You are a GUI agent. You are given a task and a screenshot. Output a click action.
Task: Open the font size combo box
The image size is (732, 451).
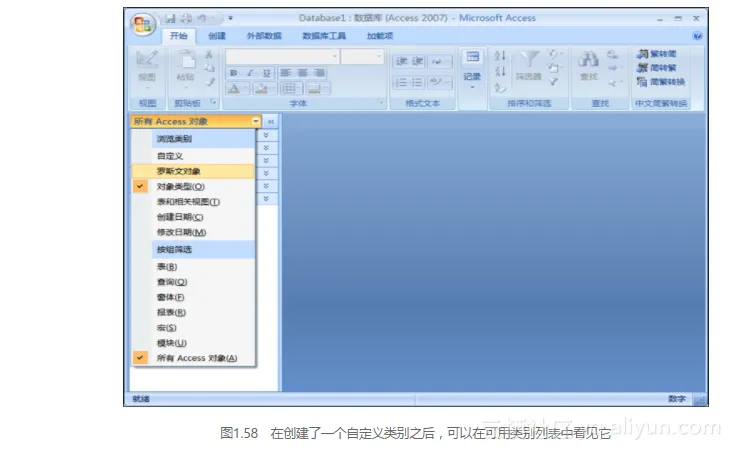point(362,57)
